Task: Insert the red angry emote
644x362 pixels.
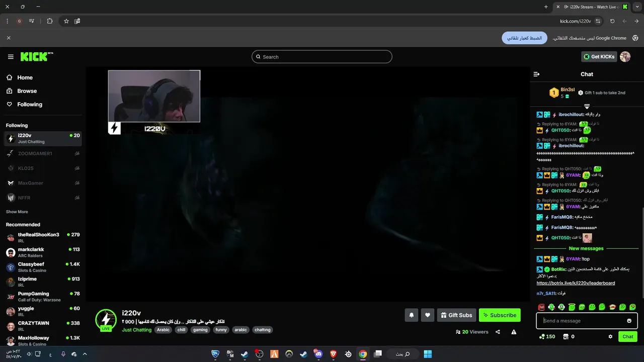Action: pyautogui.click(x=541, y=307)
